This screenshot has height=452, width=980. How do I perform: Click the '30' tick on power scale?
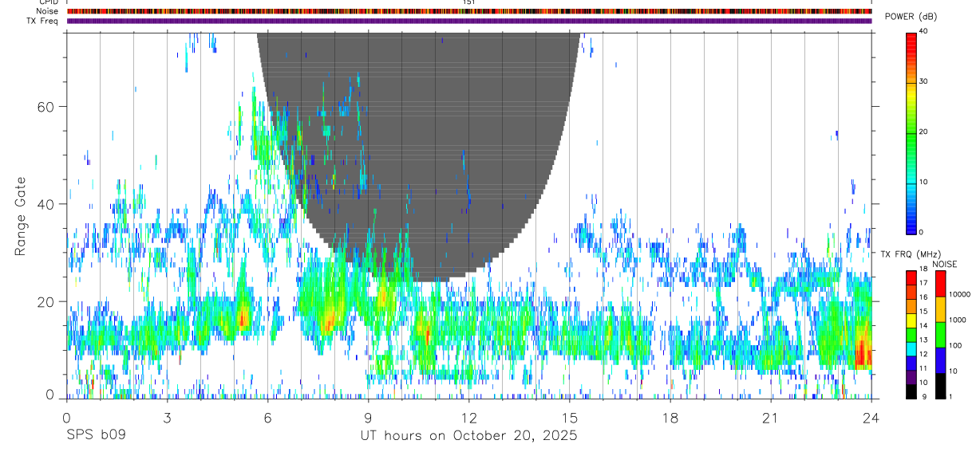[923, 82]
